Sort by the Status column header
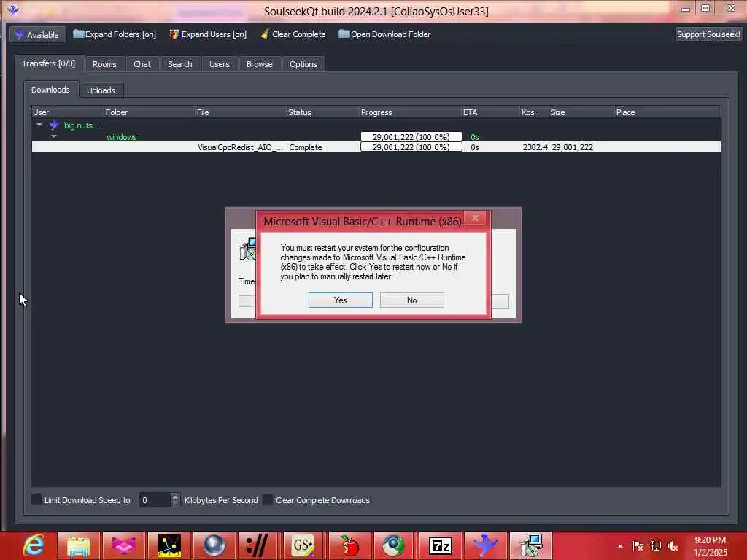Screen dimensions: 747x560 point(323,112)
